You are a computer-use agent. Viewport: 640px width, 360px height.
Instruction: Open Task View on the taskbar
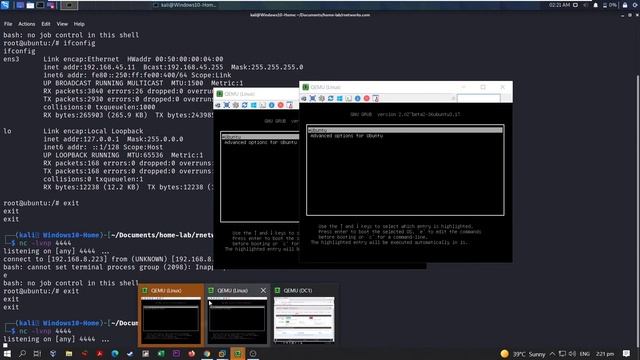[37, 353]
